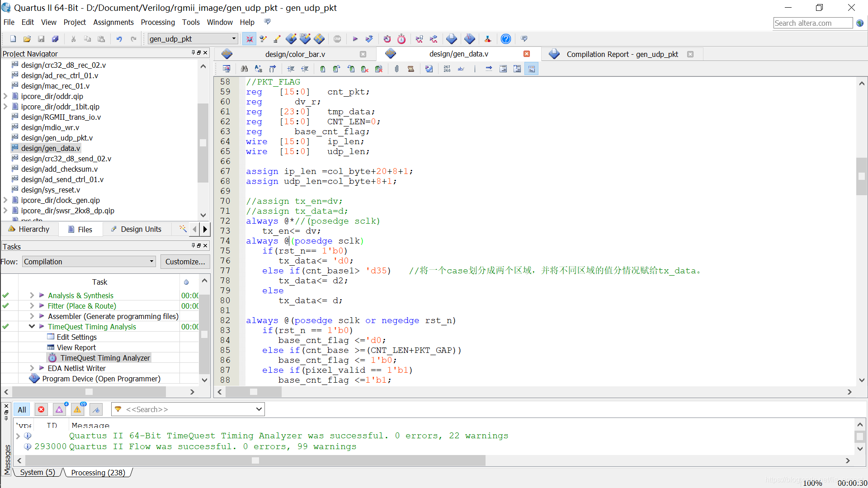Expand ipcore_dir/clock_gen.qip tree node
868x488 pixels.
5,200
